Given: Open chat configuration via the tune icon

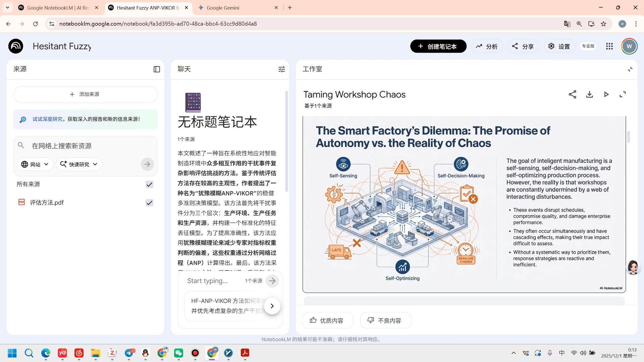Looking at the screenshot, I should [282, 69].
